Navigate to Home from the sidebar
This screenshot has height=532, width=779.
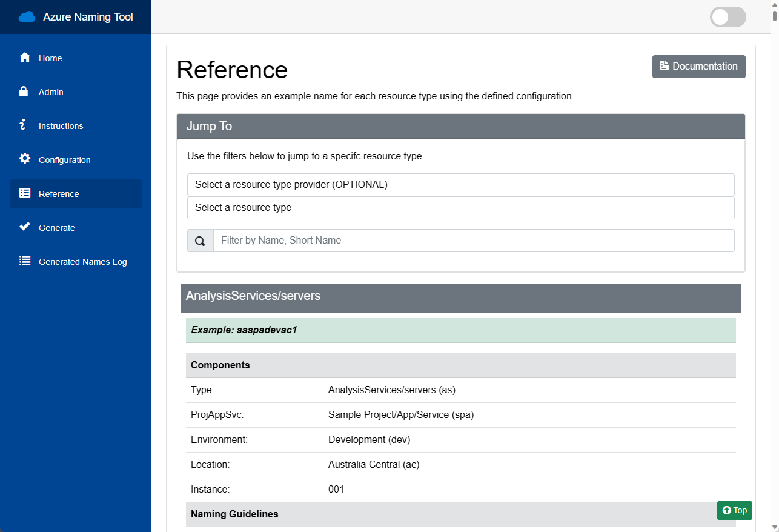(50, 58)
